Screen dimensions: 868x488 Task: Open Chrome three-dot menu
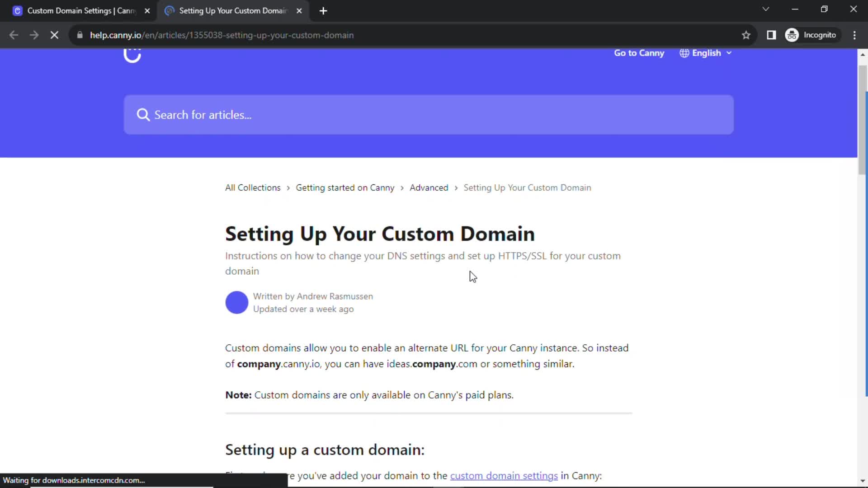coord(854,35)
